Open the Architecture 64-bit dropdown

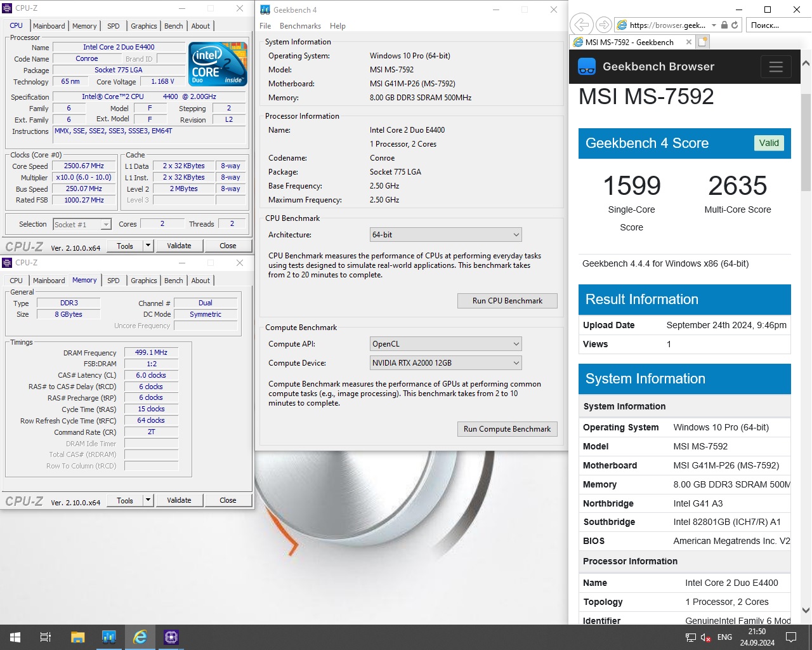point(446,235)
